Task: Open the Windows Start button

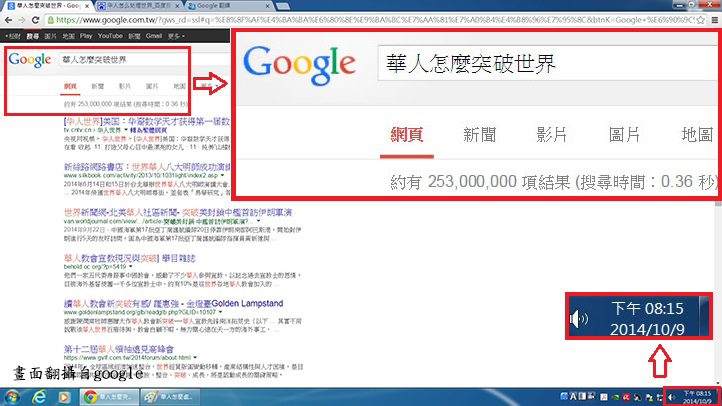Action: (x=12, y=397)
